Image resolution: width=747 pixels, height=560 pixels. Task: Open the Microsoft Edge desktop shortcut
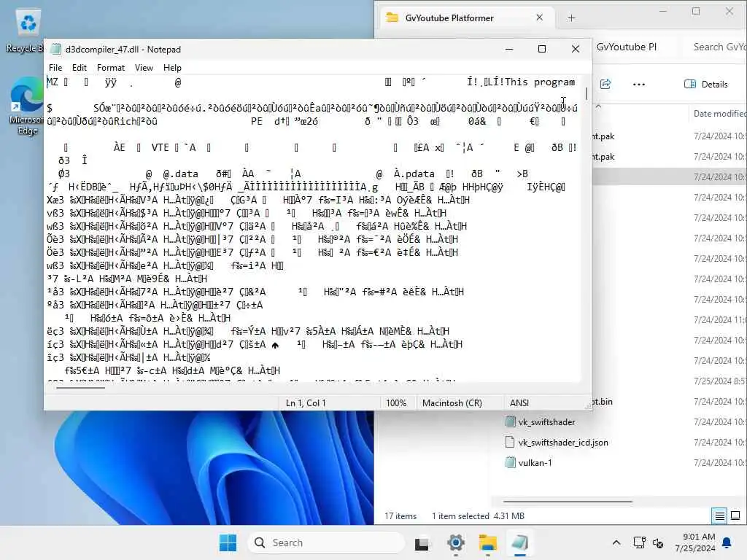26,106
